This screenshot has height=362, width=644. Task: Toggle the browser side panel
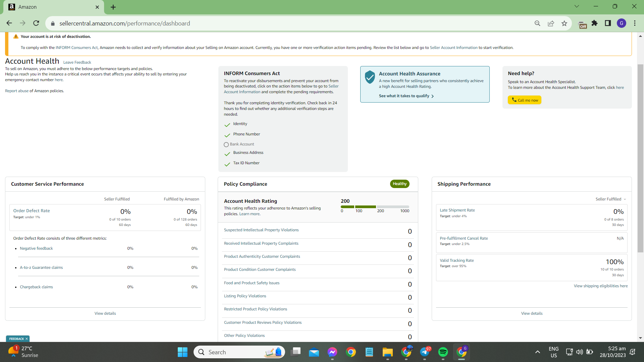[608, 23]
